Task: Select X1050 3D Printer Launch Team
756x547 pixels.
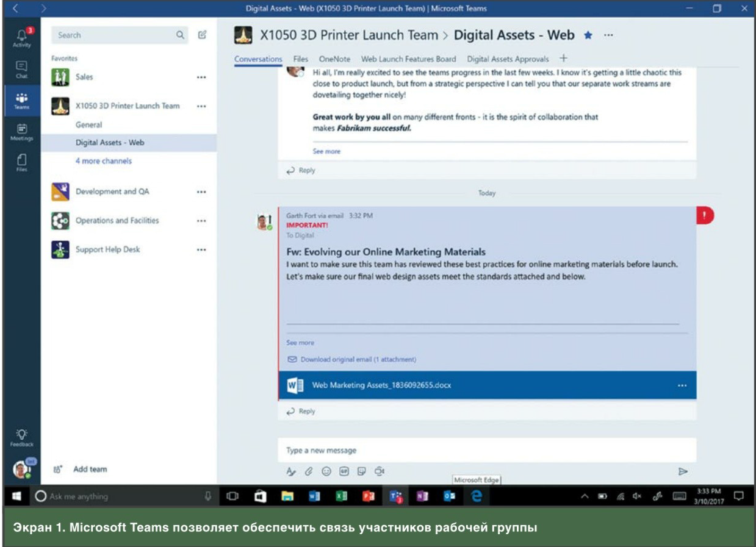Action: (128, 105)
